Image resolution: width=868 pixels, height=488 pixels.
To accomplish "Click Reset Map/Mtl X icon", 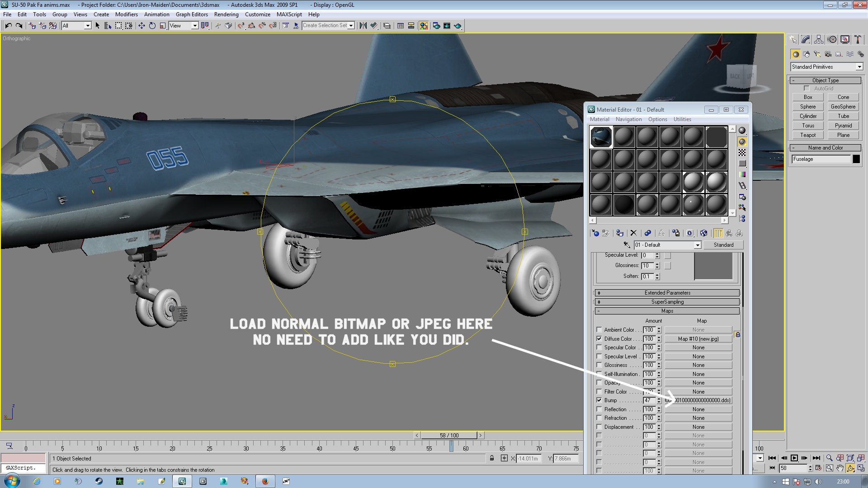I will pyautogui.click(x=633, y=233).
